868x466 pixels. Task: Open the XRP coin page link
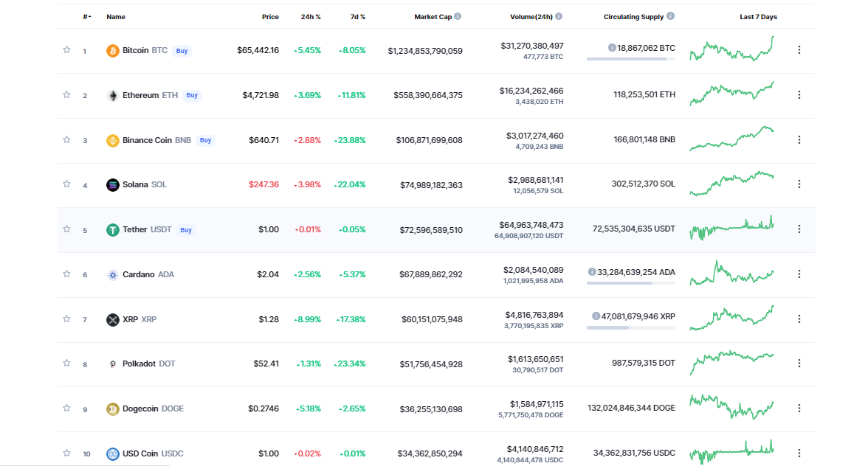point(139,319)
